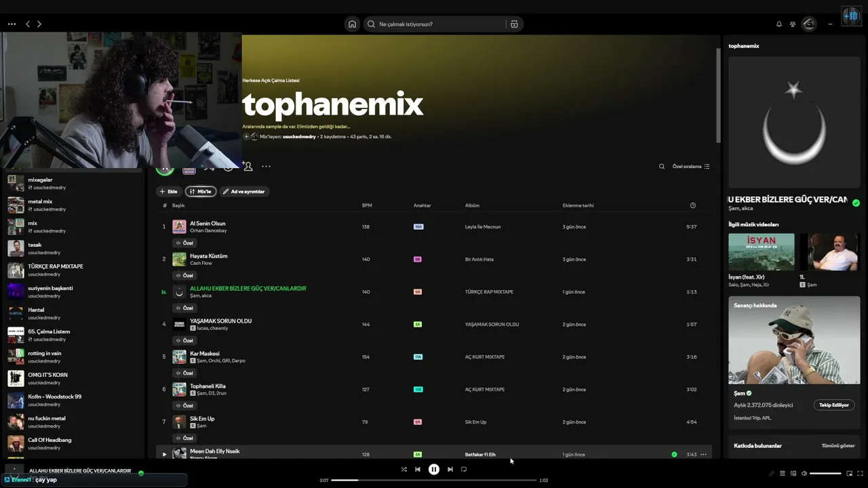The image size is (868, 488).
Task: Open the profile avatar menu
Action: pyautogui.click(x=809, y=24)
